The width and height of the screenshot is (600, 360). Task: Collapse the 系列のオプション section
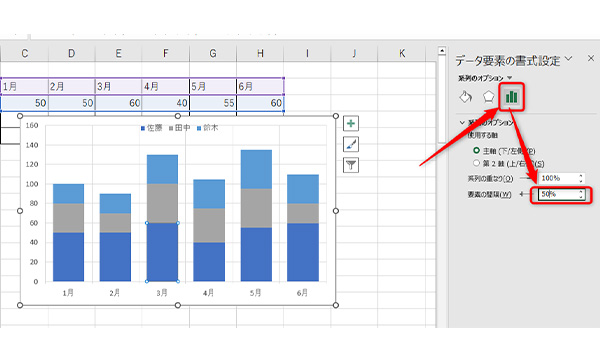[x=462, y=123]
